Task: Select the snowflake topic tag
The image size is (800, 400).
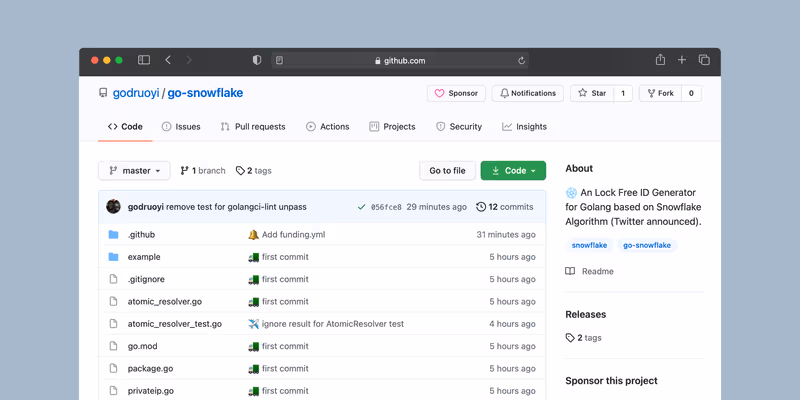Action: pos(589,245)
